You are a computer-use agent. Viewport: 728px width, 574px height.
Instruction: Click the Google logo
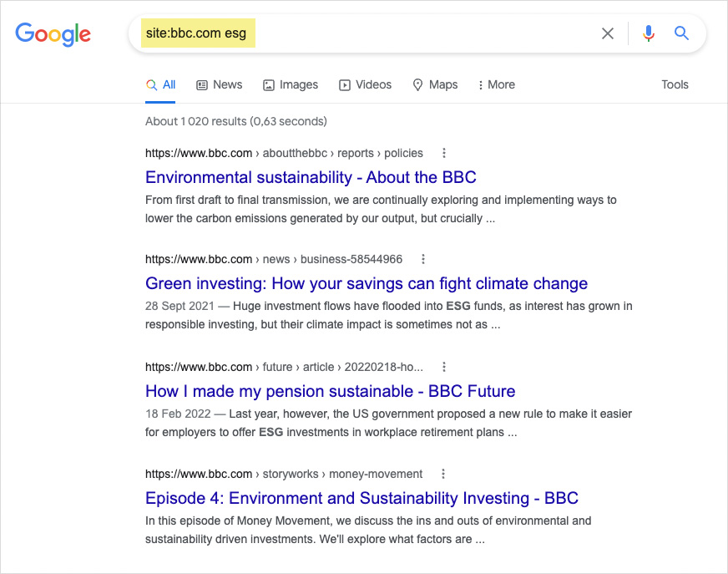tap(53, 33)
